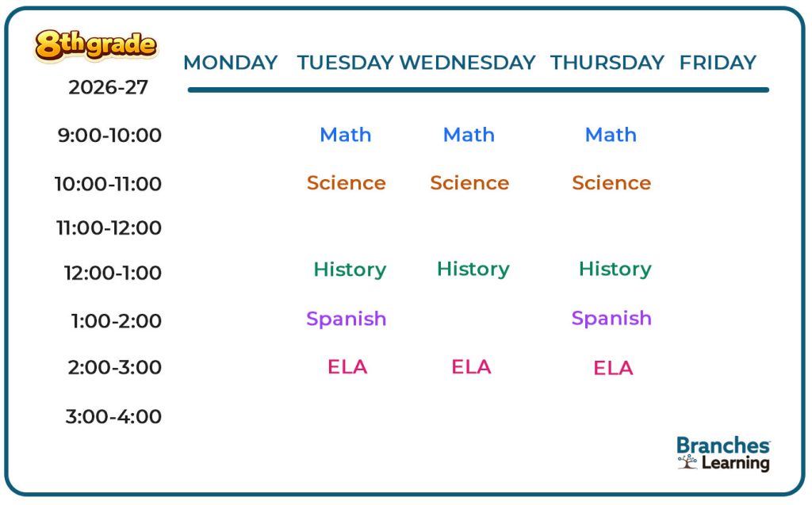Viewport: 812px width, 505px height.
Task: Click Thursday's ELA class
Action: pyautogui.click(x=613, y=368)
